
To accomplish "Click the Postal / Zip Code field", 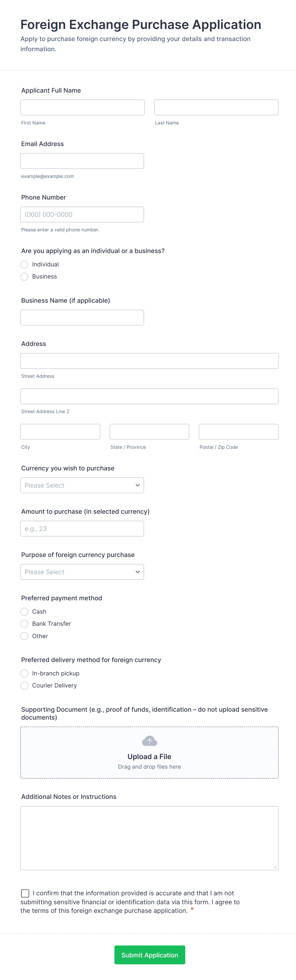I will 238,432.
